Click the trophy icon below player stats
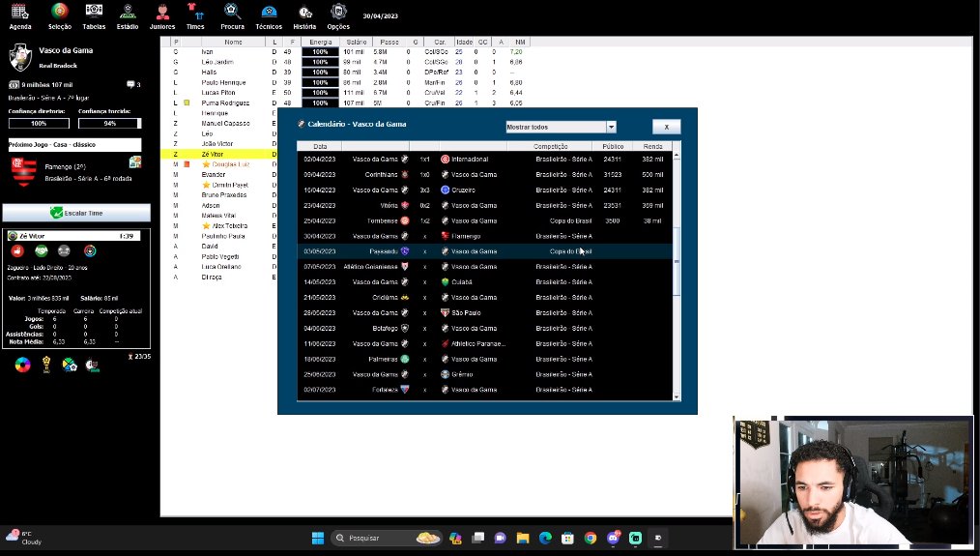The height and width of the screenshot is (556, 980). point(44,365)
